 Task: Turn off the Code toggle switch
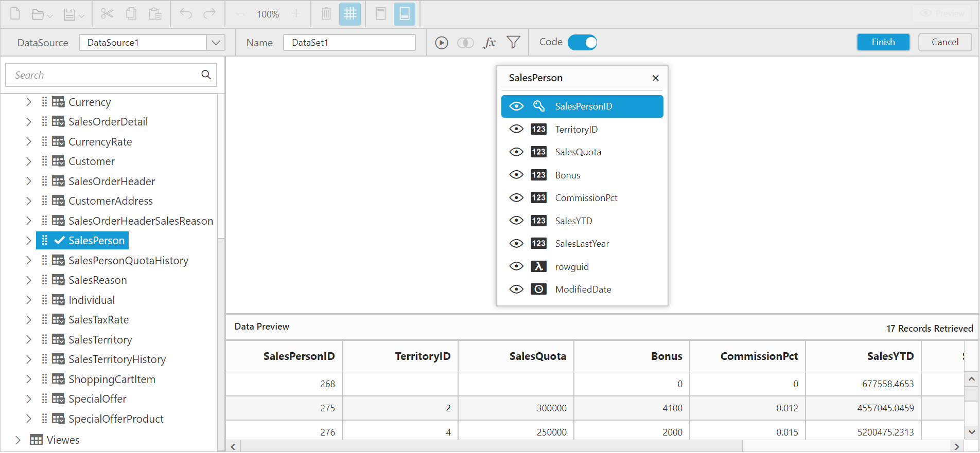coord(582,43)
